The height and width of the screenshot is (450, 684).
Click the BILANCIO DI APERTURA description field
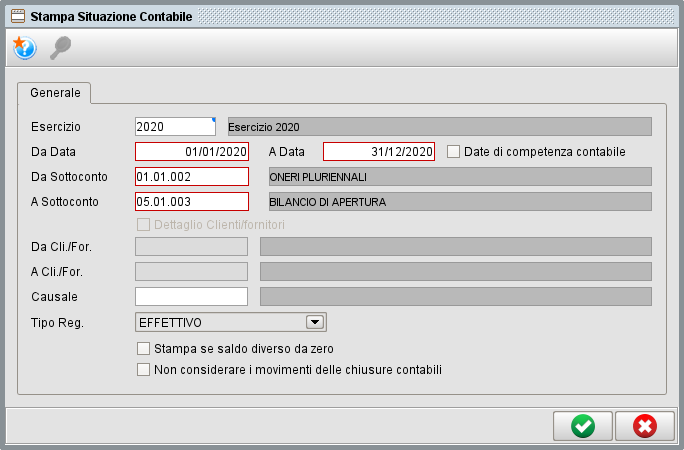click(459, 201)
